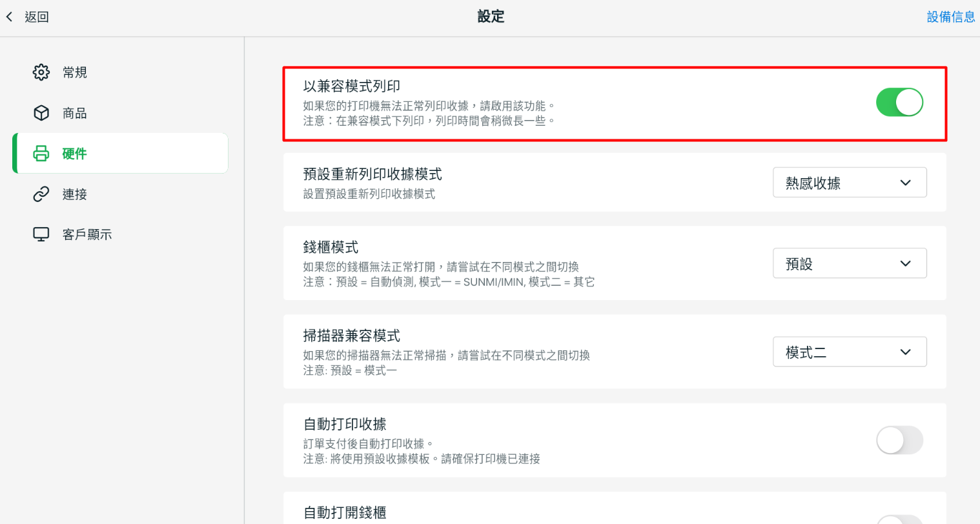
Task: Open the 連接 settings section
Action: coord(75,194)
